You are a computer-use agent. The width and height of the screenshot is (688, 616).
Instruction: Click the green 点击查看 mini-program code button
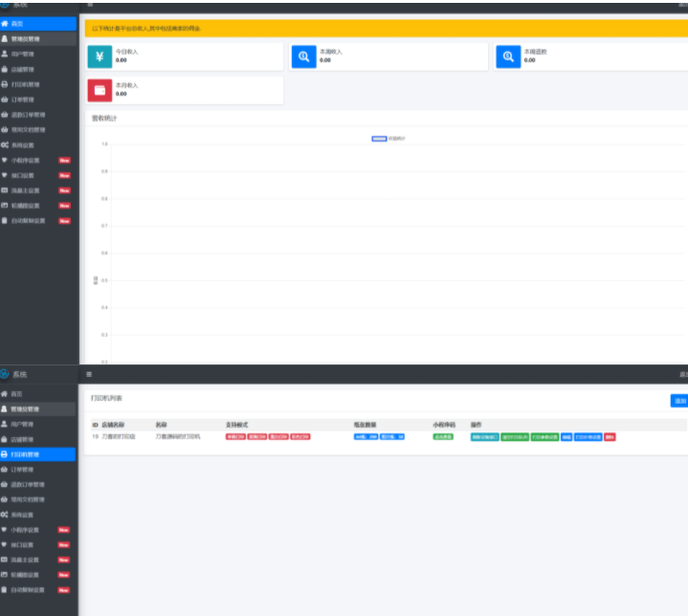[443, 436]
